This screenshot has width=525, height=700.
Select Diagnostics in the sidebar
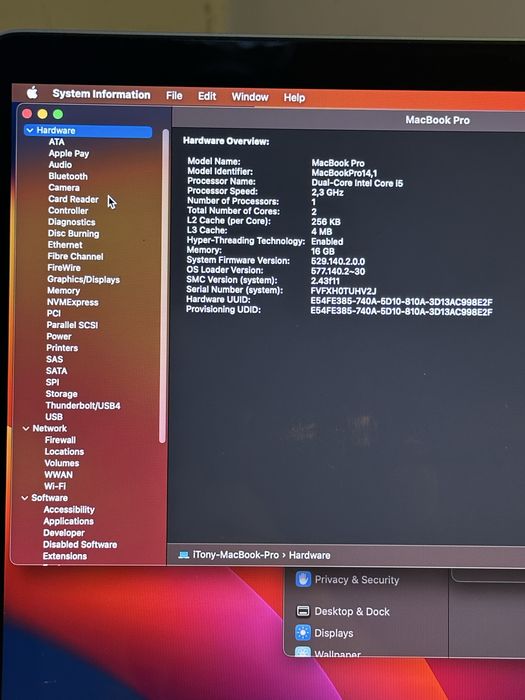[x=71, y=222]
